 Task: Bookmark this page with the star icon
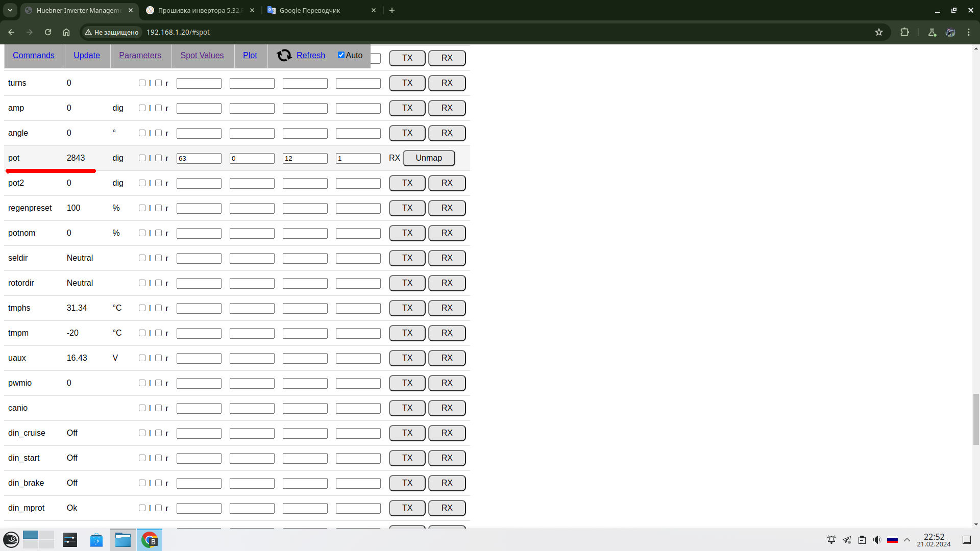[x=879, y=32]
